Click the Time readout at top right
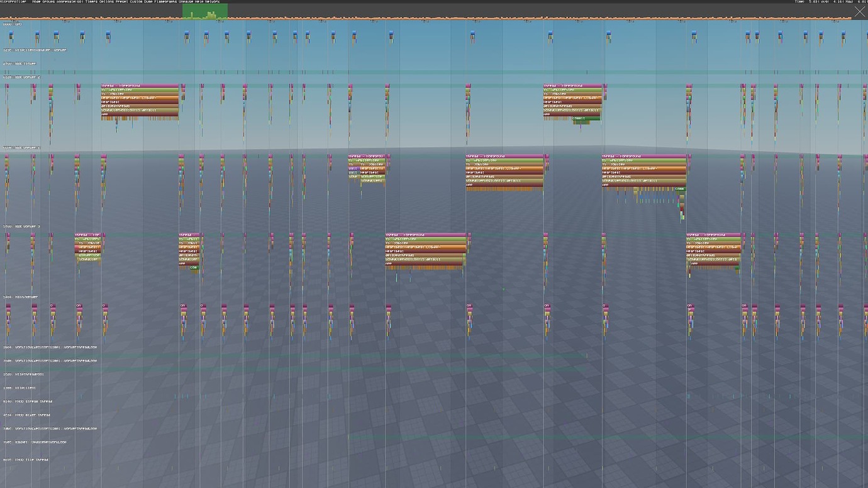This screenshot has width=868, height=488. click(811, 2)
